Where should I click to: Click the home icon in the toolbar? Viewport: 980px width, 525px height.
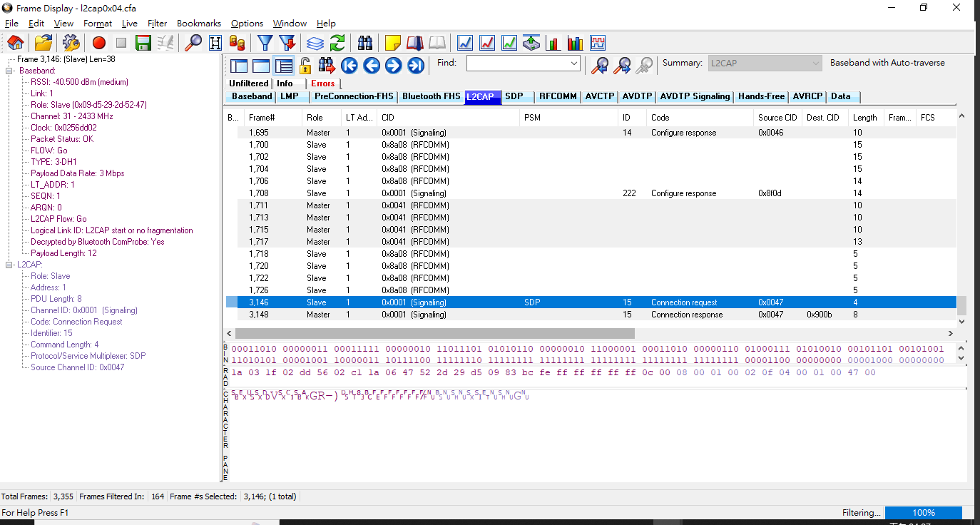(x=15, y=43)
